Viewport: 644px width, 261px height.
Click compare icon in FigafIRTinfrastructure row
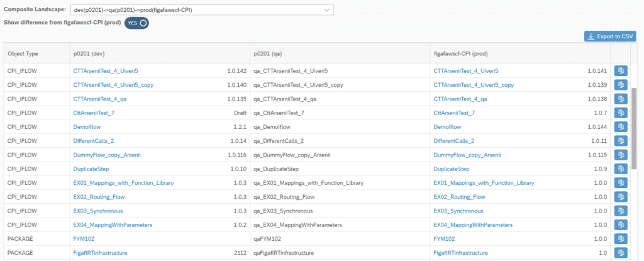click(621, 253)
